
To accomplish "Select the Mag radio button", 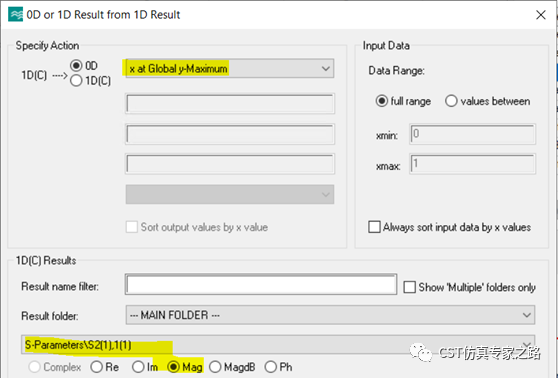I will 173,367.
